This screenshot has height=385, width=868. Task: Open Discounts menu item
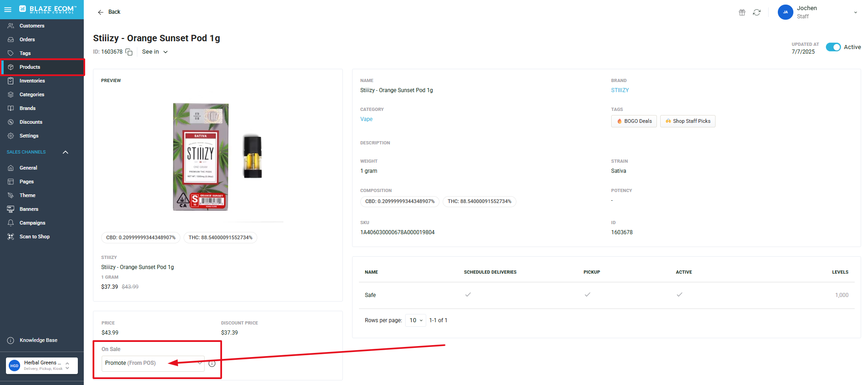click(31, 122)
